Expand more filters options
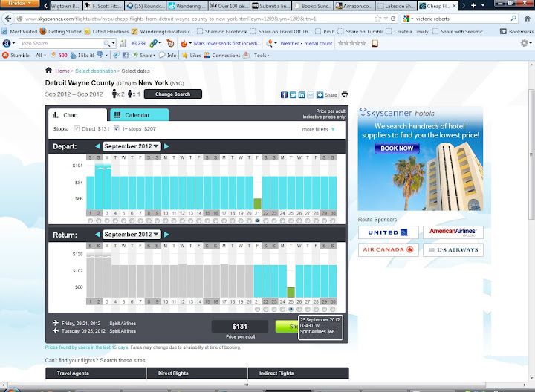Screen dimensions: 535x392 pyautogui.click(x=318, y=129)
